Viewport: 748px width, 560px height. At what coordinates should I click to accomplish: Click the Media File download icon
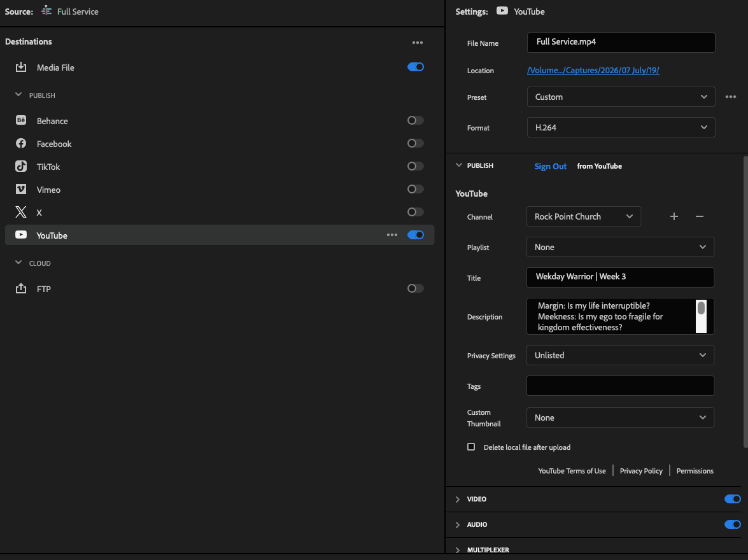coord(21,67)
